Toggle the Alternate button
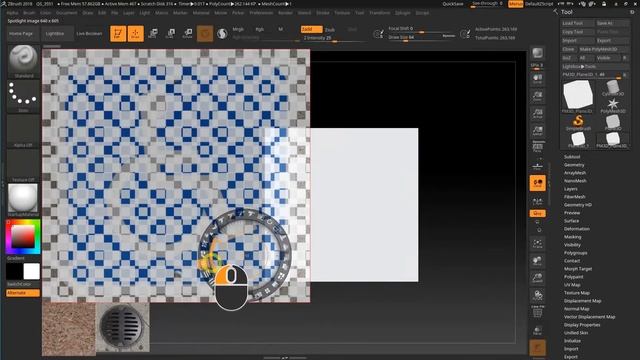Viewport: 640px width, 360px height. [23, 293]
